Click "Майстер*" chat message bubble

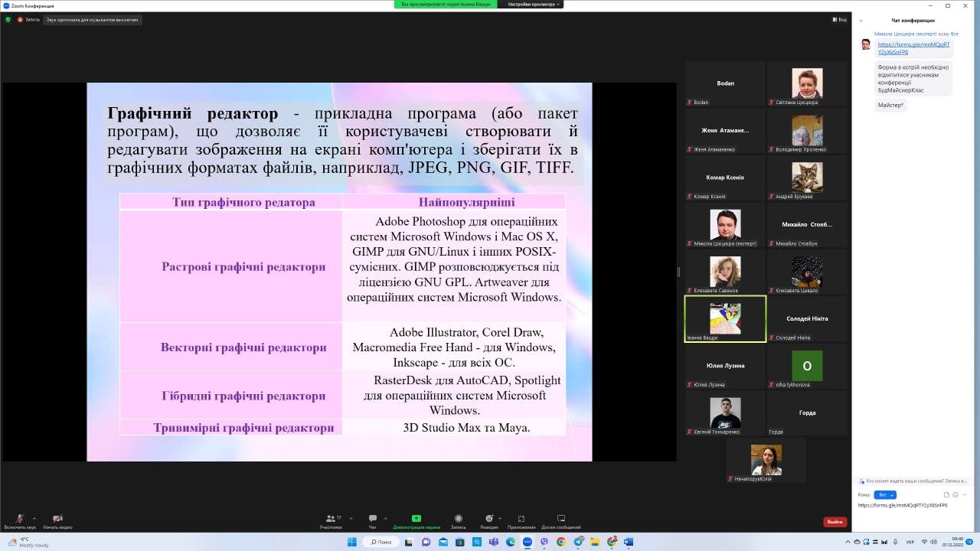point(890,105)
